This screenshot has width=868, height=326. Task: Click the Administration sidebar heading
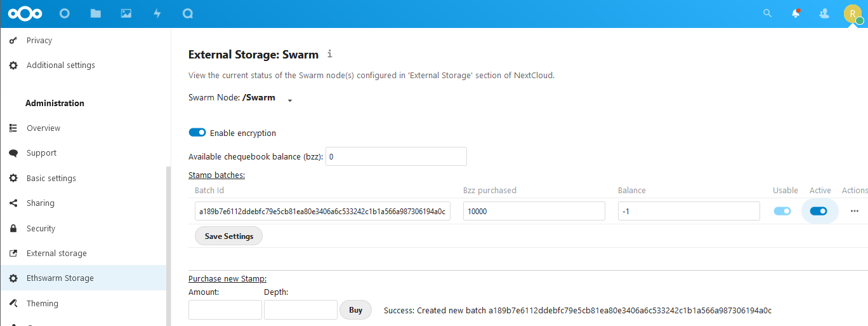coord(55,103)
